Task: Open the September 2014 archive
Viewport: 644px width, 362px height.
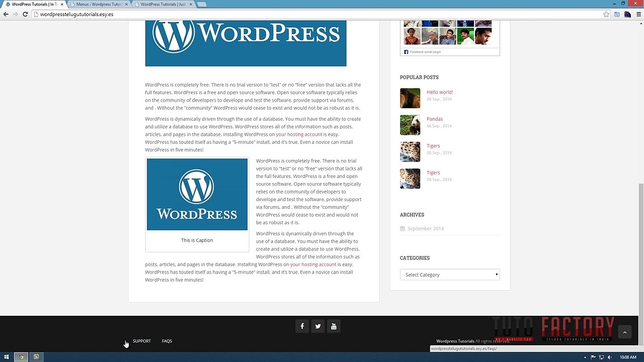Action: (426, 229)
